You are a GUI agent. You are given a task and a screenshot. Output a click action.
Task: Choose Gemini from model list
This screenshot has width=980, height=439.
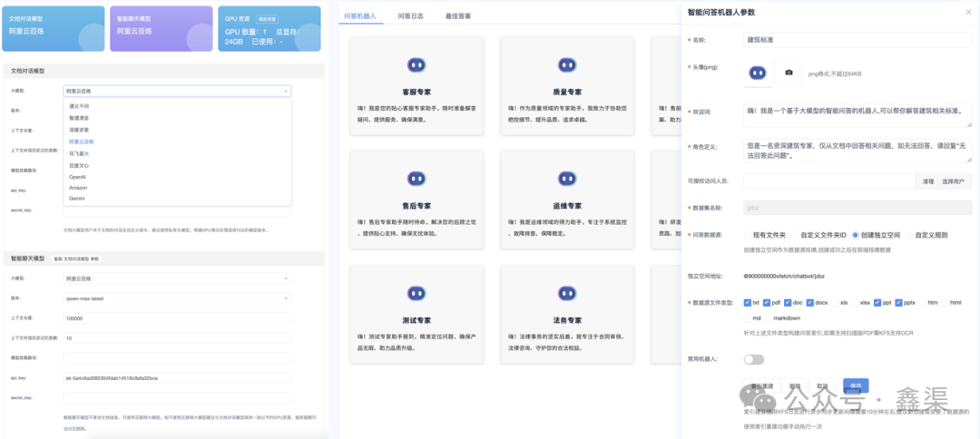pos(177,199)
